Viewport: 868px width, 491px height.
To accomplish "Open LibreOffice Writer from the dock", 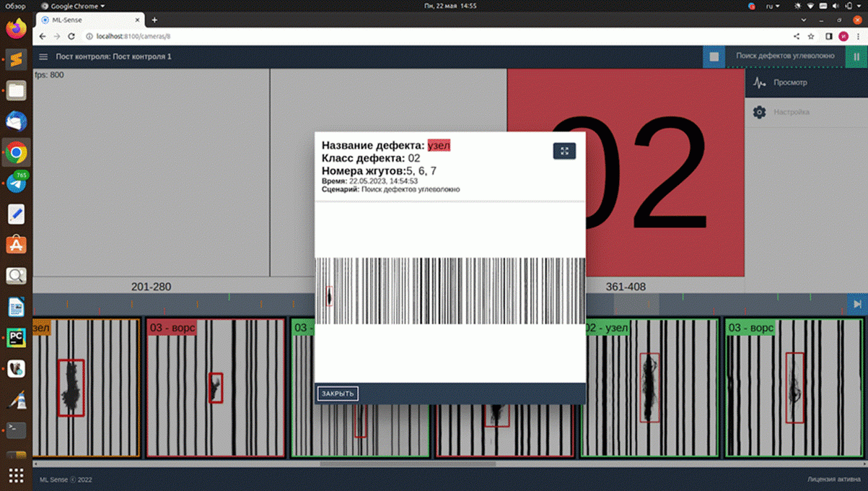I will tap(16, 307).
